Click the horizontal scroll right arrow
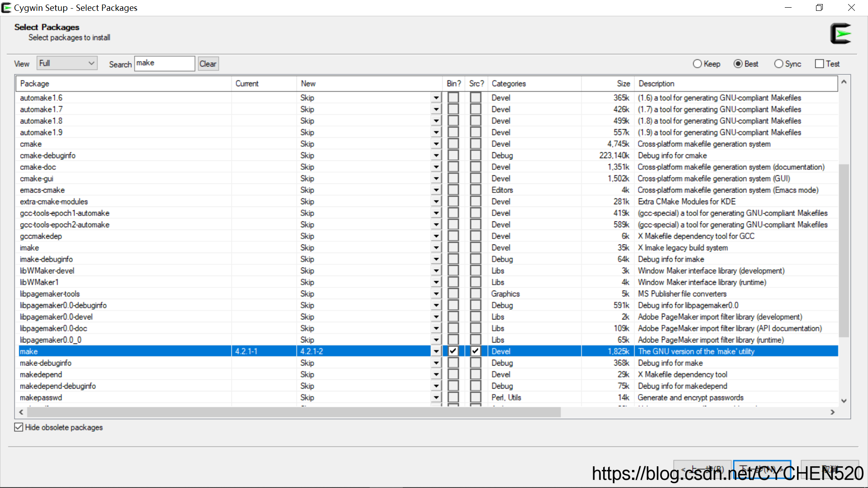The image size is (868, 488). click(x=832, y=412)
